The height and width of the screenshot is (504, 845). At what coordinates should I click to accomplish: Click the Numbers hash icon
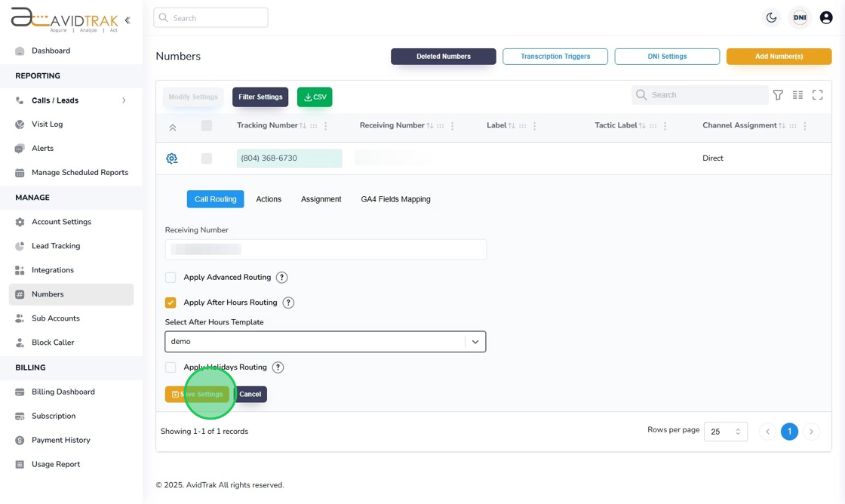[x=20, y=294]
